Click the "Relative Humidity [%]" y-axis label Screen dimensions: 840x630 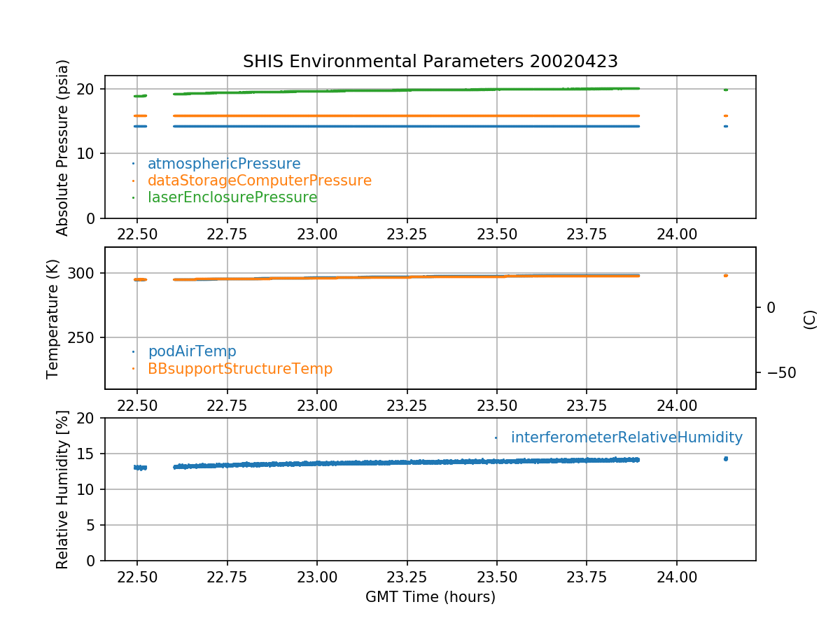click(63, 489)
